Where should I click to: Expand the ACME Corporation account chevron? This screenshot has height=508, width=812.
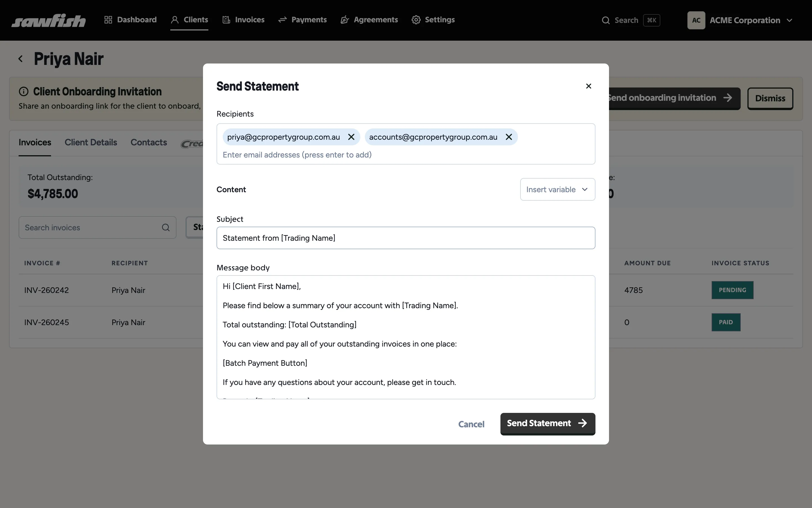pos(789,21)
